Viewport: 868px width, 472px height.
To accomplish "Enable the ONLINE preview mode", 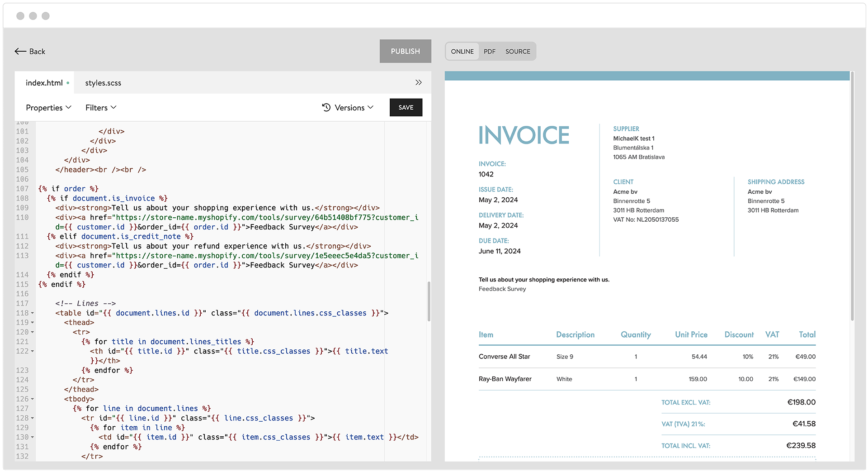I will tap(462, 51).
